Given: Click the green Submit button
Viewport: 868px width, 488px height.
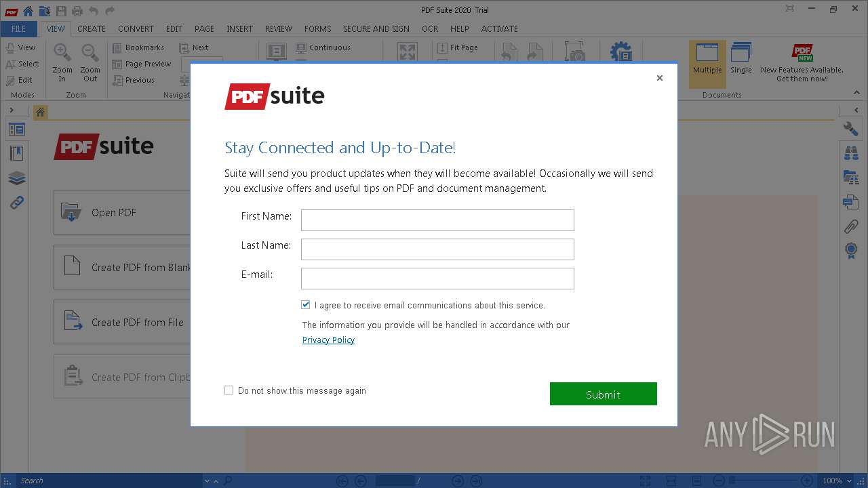Looking at the screenshot, I should point(604,394).
